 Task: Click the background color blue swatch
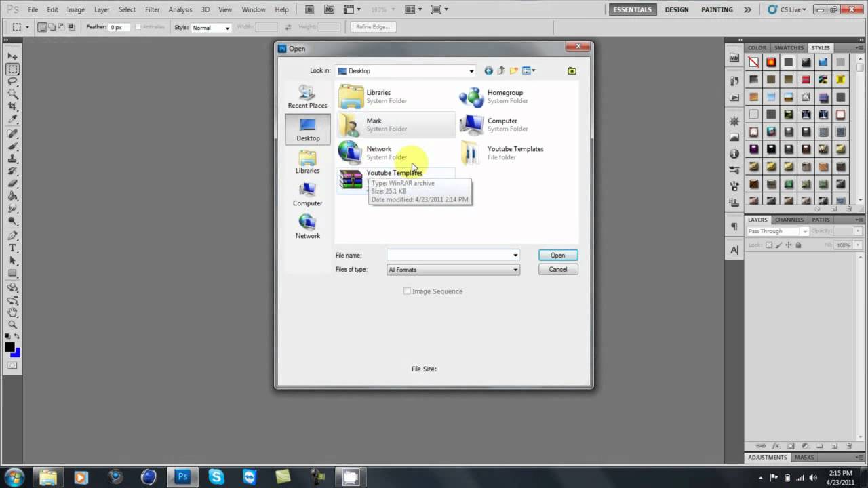click(x=16, y=353)
